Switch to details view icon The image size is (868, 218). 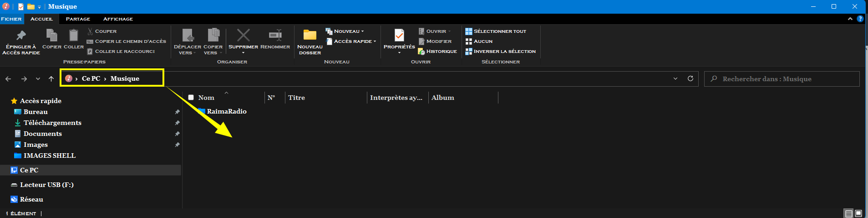[x=848, y=213]
